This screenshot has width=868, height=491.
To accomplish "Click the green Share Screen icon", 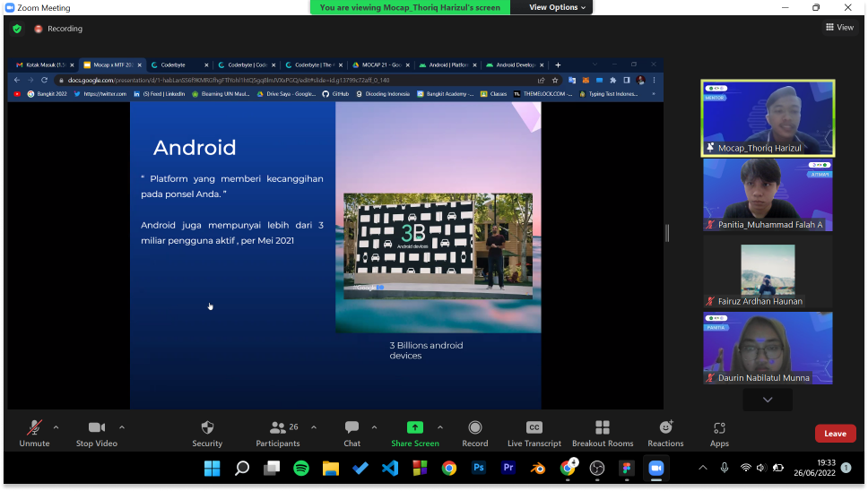I will point(414,427).
